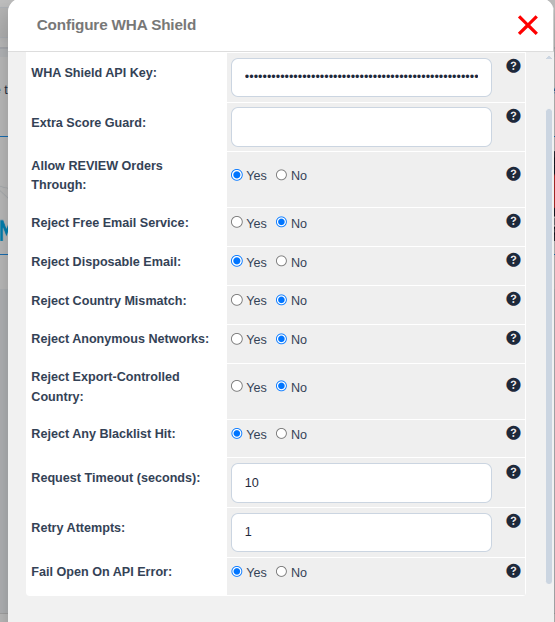555x622 pixels.
Task: Choose No for Fail Open On API Error
Action: click(x=281, y=572)
